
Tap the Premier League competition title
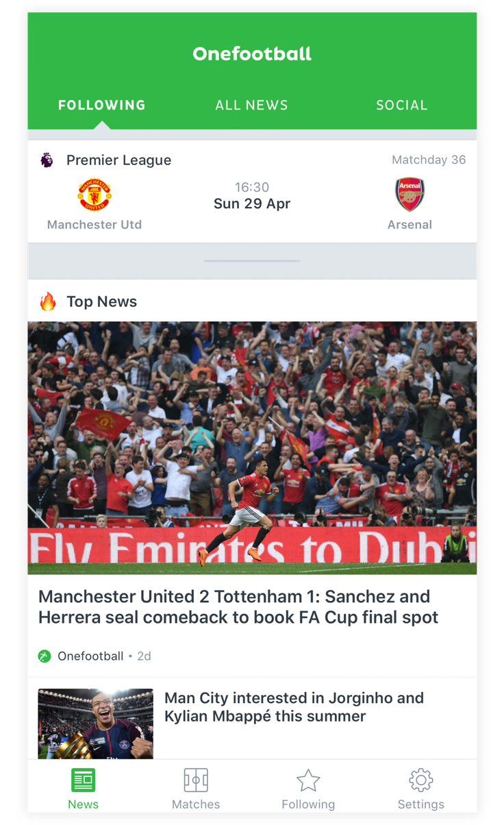click(118, 160)
